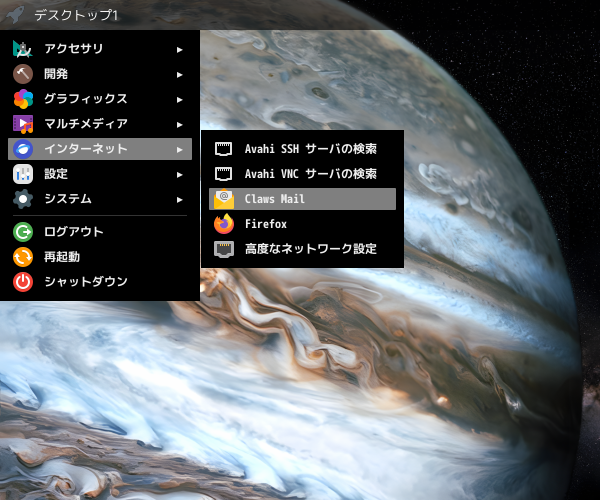Screen dimensions: 600x500
Task: Choose 再起動 from the menu
Action: pyautogui.click(x=100, y=257)
